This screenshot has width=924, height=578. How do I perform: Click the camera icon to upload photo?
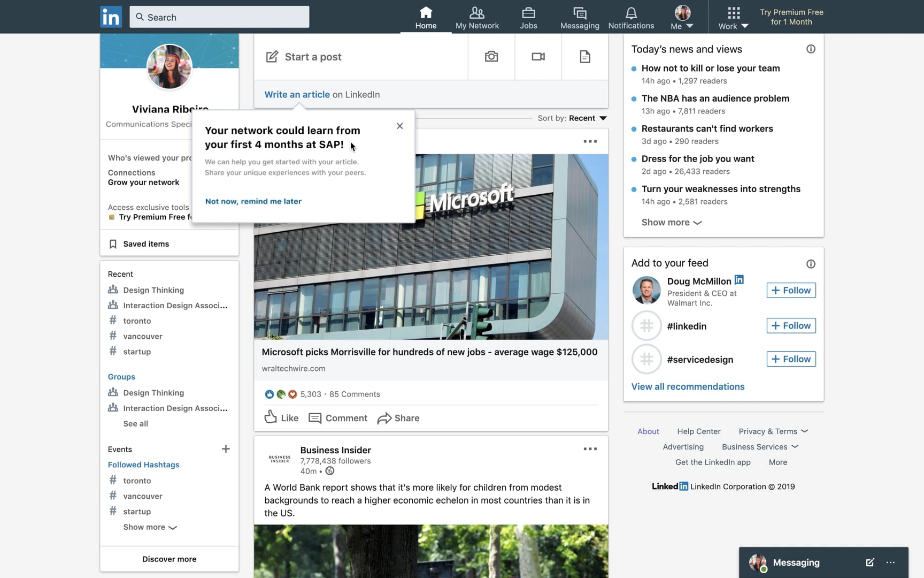point(491,57)
